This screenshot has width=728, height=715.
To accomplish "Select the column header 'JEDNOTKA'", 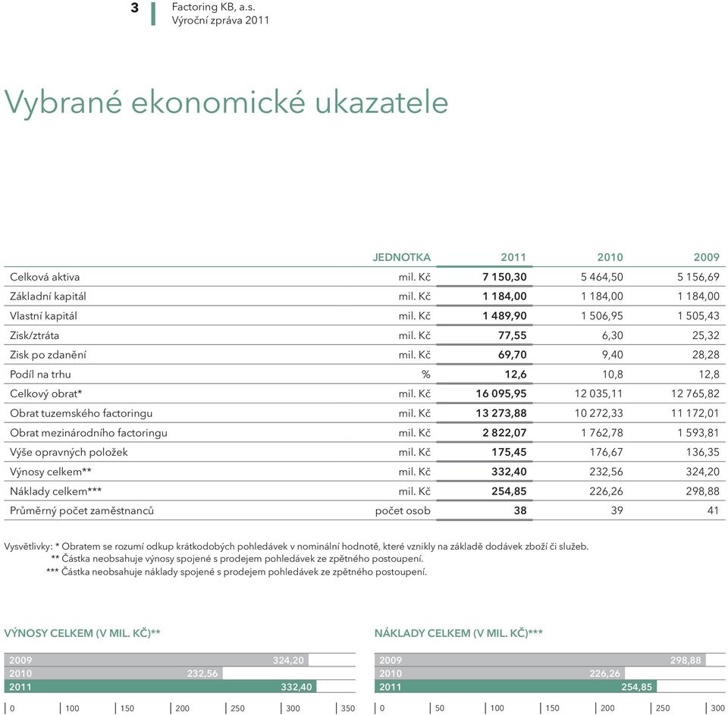I will click(x=402, y=257).
